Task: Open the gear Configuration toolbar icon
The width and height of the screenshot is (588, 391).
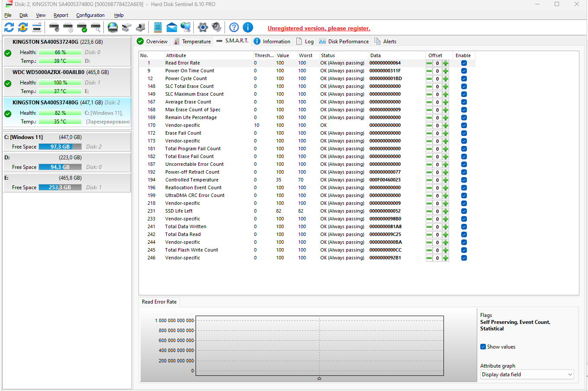Action: [202, 28]
